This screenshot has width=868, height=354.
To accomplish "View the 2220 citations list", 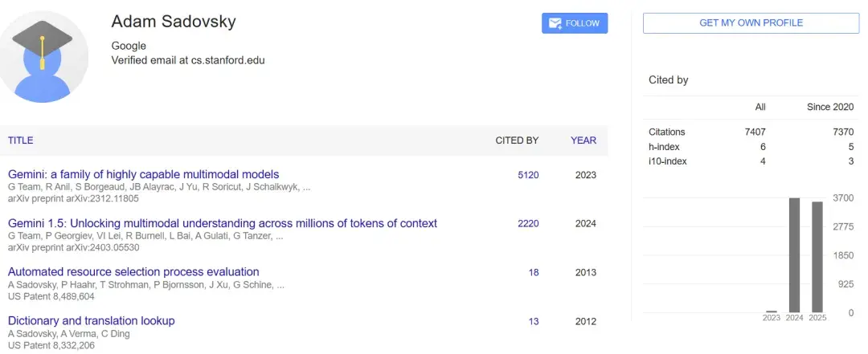I will pyautogui.click(x=528, y=224).
